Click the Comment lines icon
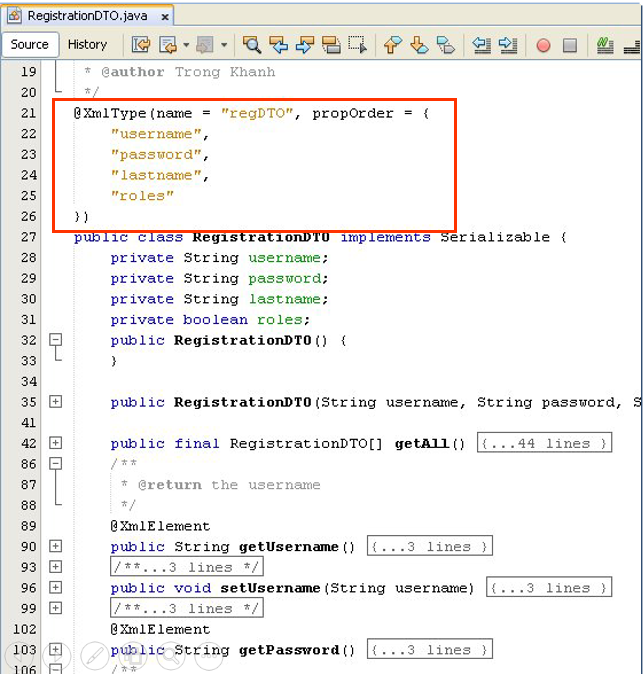This screenshot has width=644, height=674. tap(605, 45)
